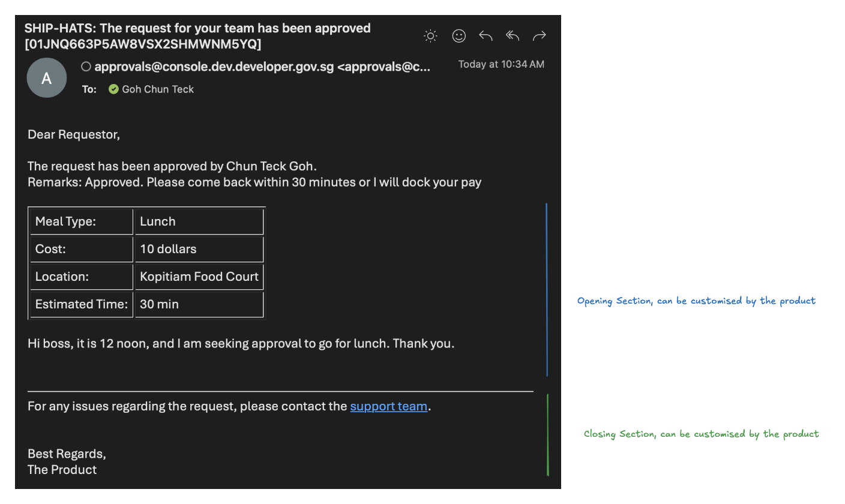
Task: Click the To: label
Action: pos(89,89)
